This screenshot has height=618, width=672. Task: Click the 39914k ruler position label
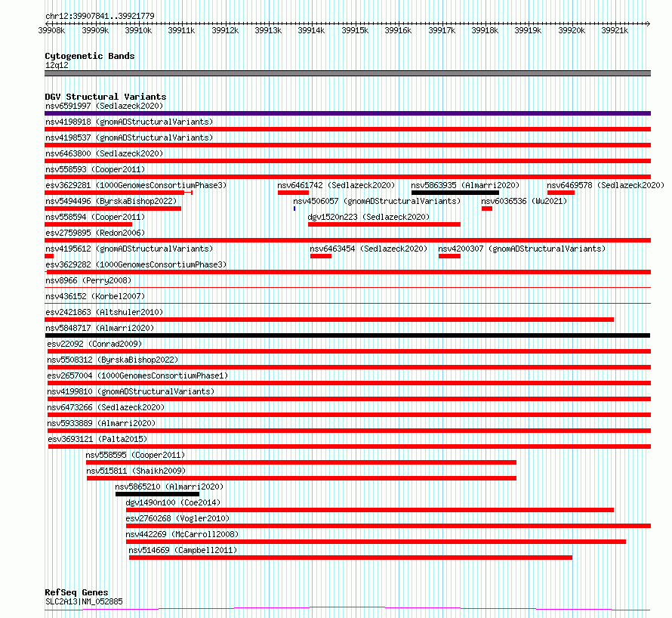tap(311, 30)
